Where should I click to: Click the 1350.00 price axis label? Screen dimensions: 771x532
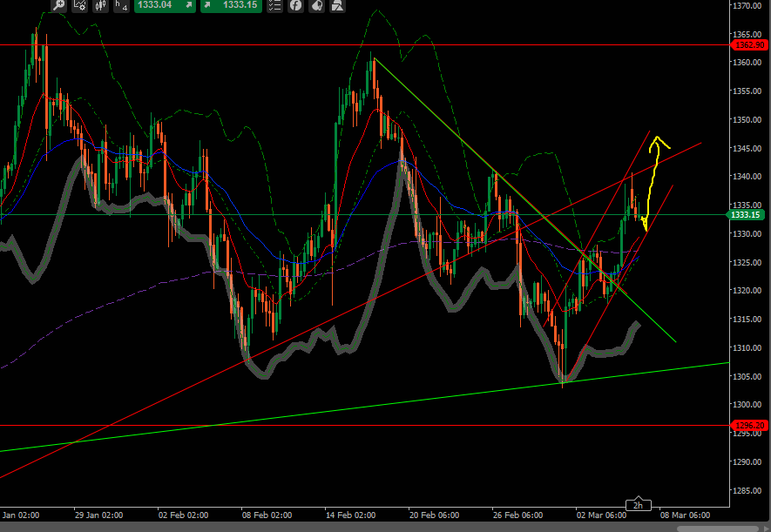pos(747,119)
